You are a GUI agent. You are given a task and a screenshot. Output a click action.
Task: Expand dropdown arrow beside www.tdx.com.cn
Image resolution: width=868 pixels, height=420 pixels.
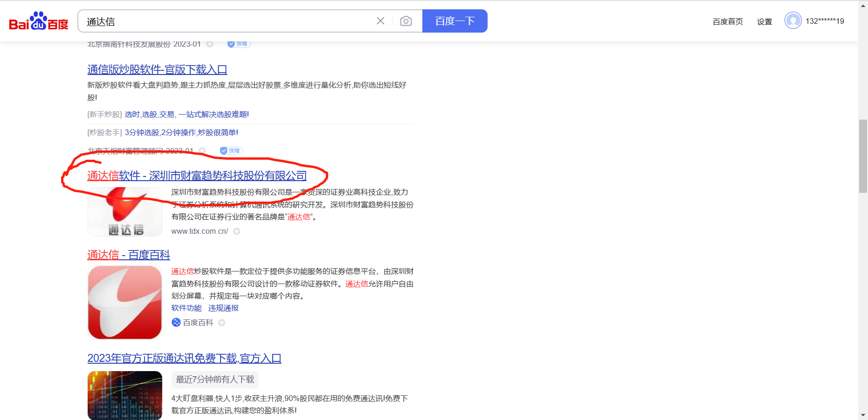coord(237,231)
